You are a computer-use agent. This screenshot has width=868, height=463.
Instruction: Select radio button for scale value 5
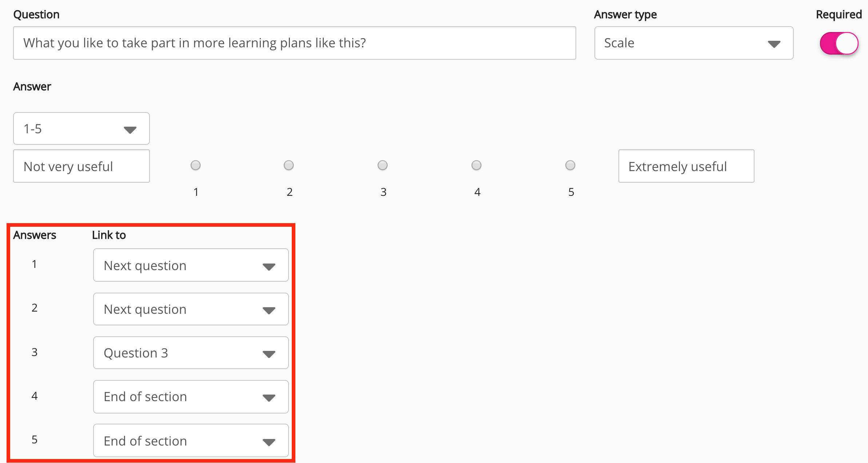pyautogui.click(x=570, y=165)
